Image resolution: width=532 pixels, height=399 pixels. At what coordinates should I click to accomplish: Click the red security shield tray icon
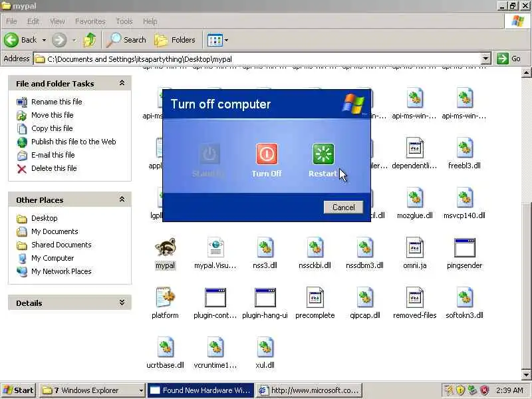click(x=485, y=390)
